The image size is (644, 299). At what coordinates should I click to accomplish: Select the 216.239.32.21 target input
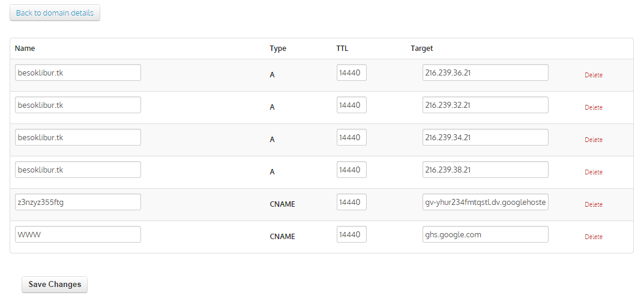tap(485, 105)
